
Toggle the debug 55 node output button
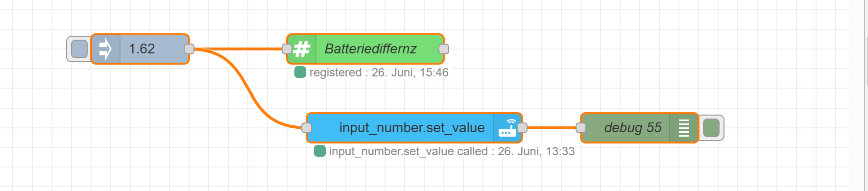pos(711,128)
